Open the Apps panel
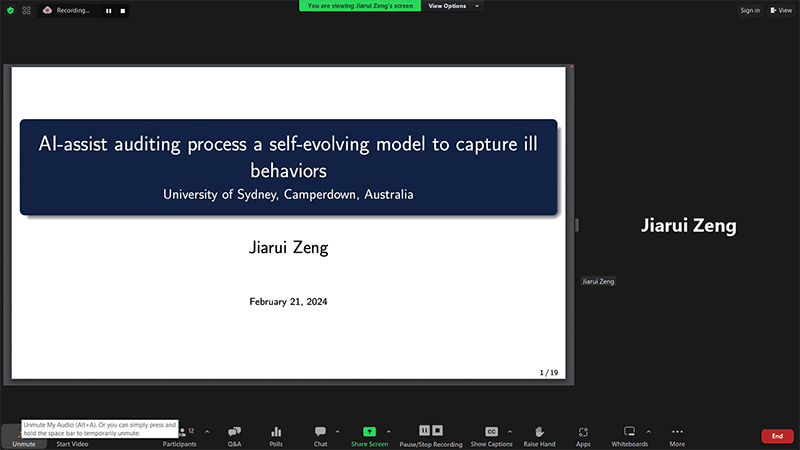The height and width of the screenshot is (450, 800). coord(583,435)
